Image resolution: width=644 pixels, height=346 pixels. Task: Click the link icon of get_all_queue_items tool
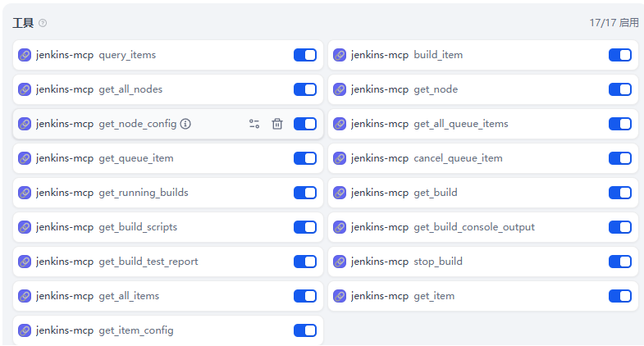coord(340,124)
